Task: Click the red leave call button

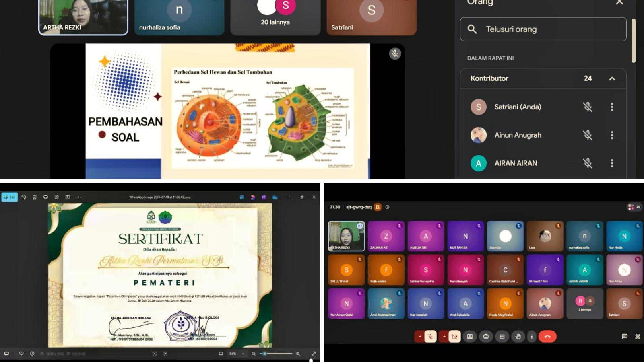Action: click(547, 337)
